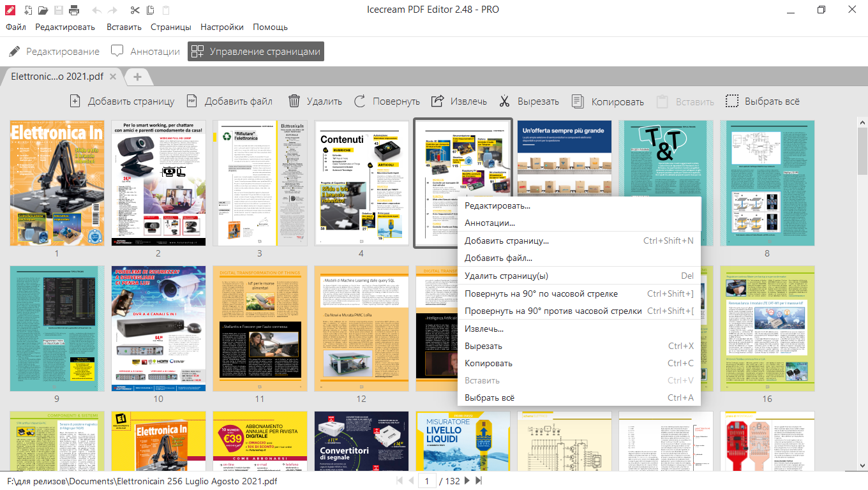The image size is (868, 490).
Task: Choose Добавить страницу... in context menu
Action: pos(579,241)
